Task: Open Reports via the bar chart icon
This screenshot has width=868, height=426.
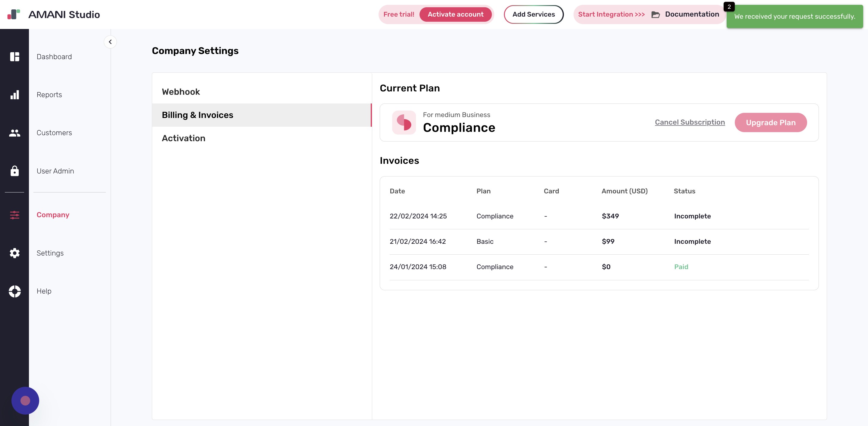Action: [14, 95]
